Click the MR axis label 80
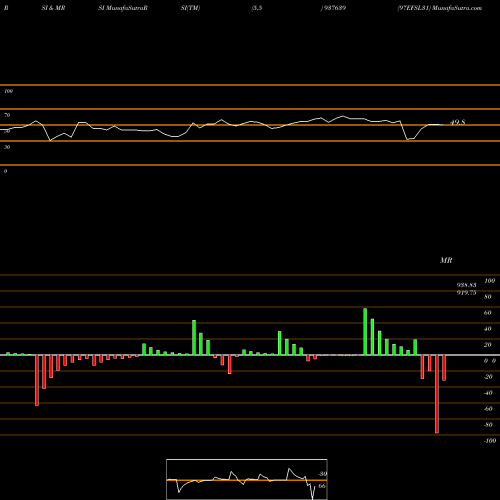 click(x=488, y=297)
